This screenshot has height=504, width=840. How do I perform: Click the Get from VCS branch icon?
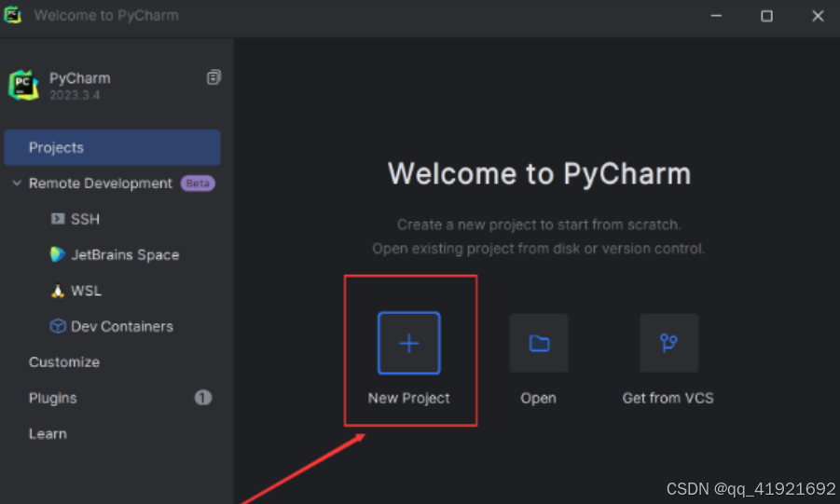coord(668,343)
